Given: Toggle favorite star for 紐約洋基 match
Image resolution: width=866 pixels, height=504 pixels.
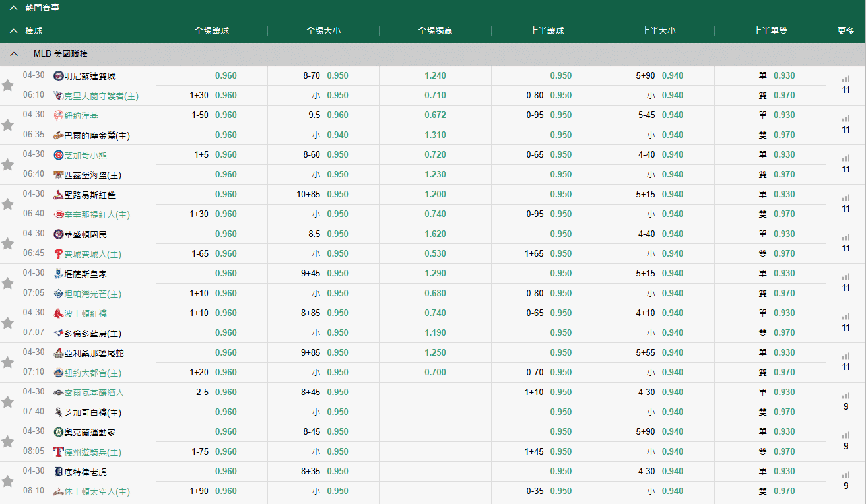Looking at the screenshot, I should click(8, 125).
